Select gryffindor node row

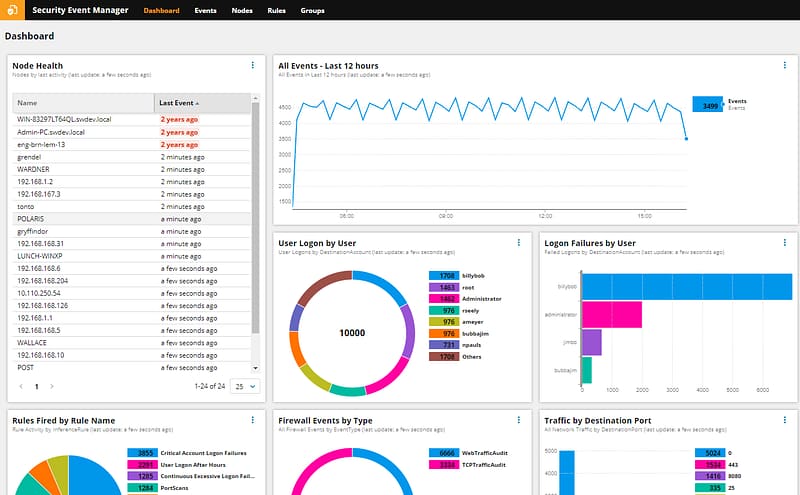coord(132,231)
